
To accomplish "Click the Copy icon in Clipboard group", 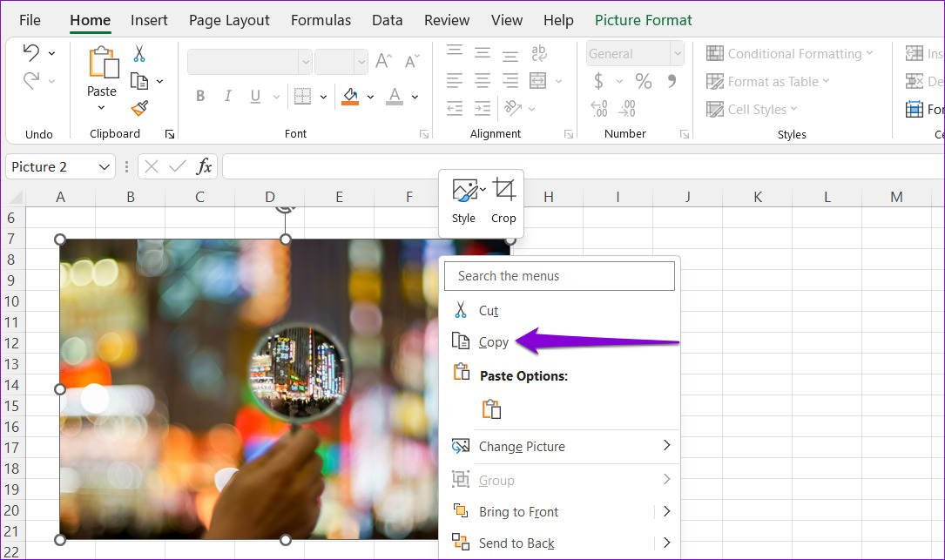I will pos(139,81).
